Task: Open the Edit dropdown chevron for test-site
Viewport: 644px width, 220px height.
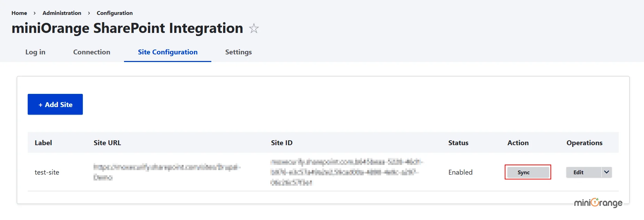Action: tap(606, 172)
